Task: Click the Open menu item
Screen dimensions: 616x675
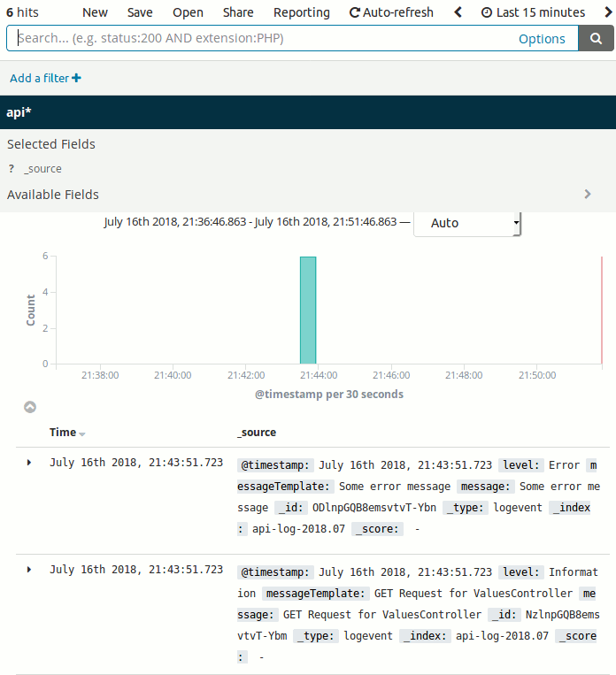Action: pyautogui.click(x=188, y=12)
